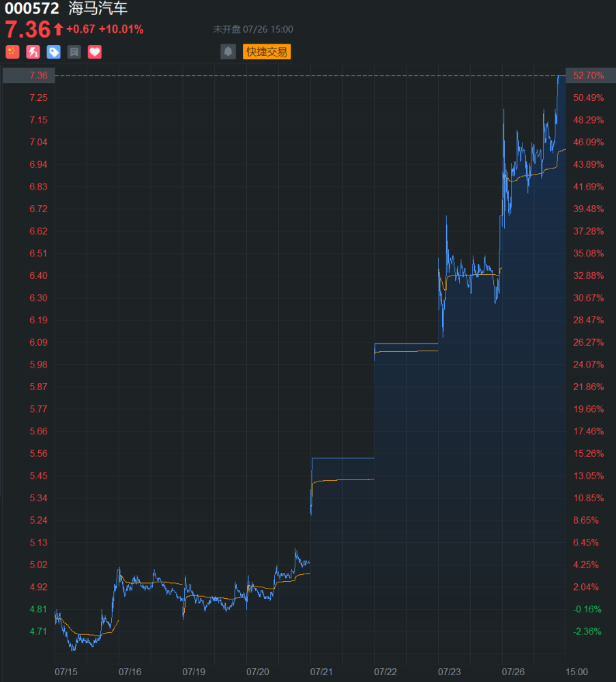
Task: Click the 35.08% percentage axis label
Action: [589, 253]
